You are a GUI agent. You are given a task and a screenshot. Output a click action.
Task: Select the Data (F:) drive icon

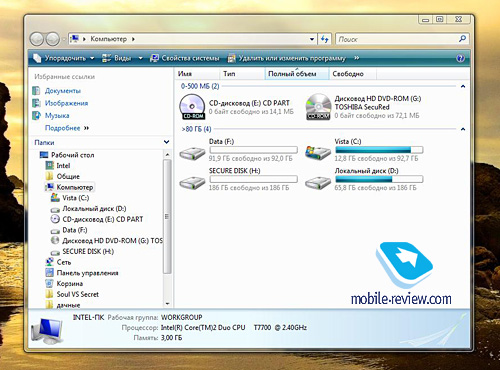[192, 153]
